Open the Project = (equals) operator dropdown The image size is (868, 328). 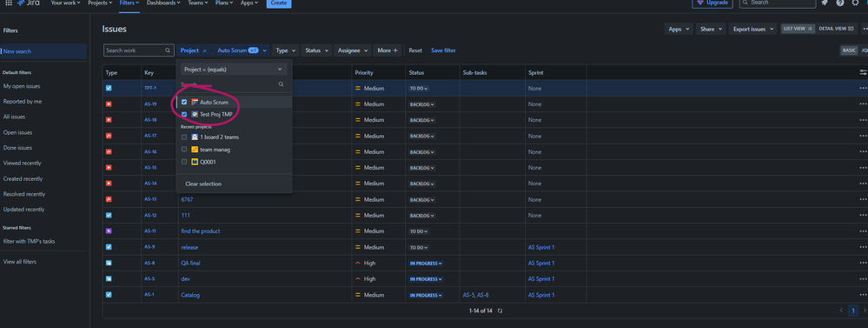pos(234,70)
